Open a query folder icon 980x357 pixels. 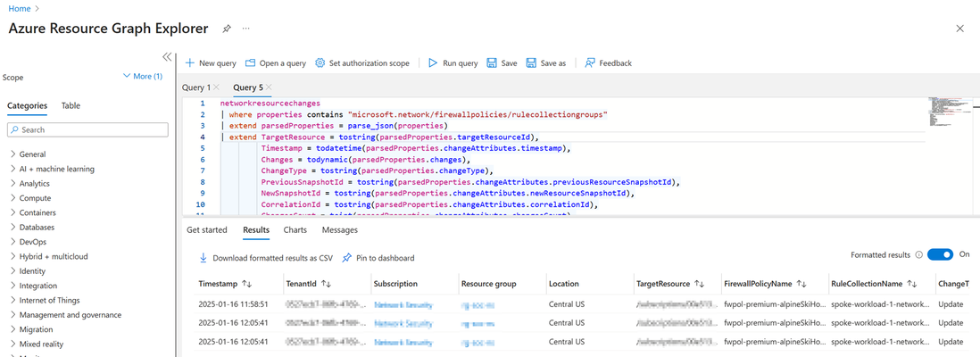(251, 63)
